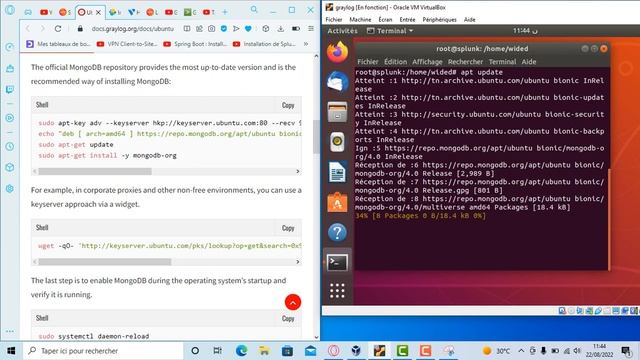640x360 pixels.
Task: Open the browser main menu (hamburger)
Action: 311,29
